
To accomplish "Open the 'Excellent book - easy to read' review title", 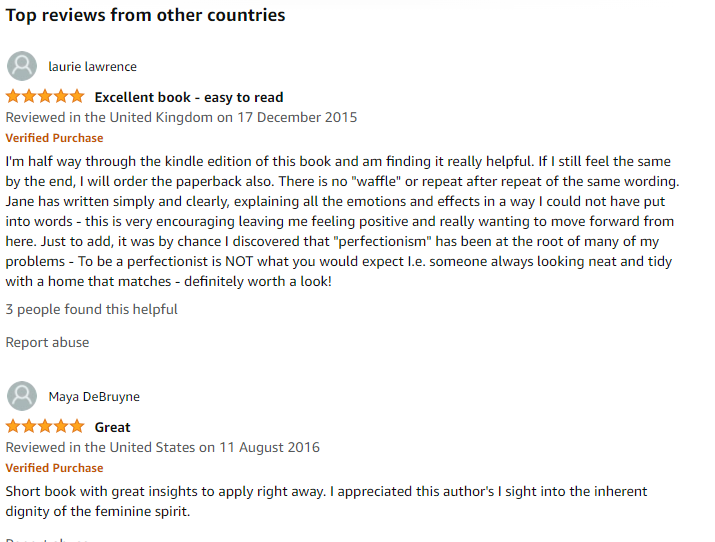I will pos(189,97).
